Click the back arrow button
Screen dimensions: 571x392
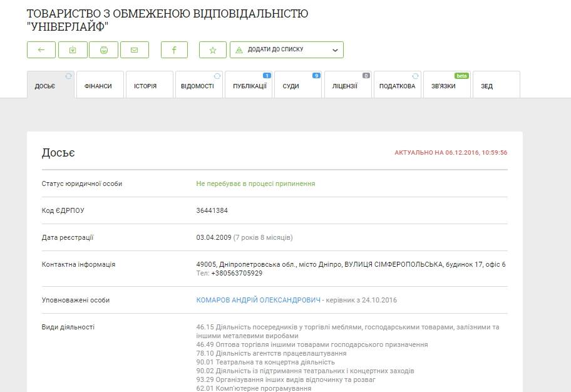pos(41,50)
